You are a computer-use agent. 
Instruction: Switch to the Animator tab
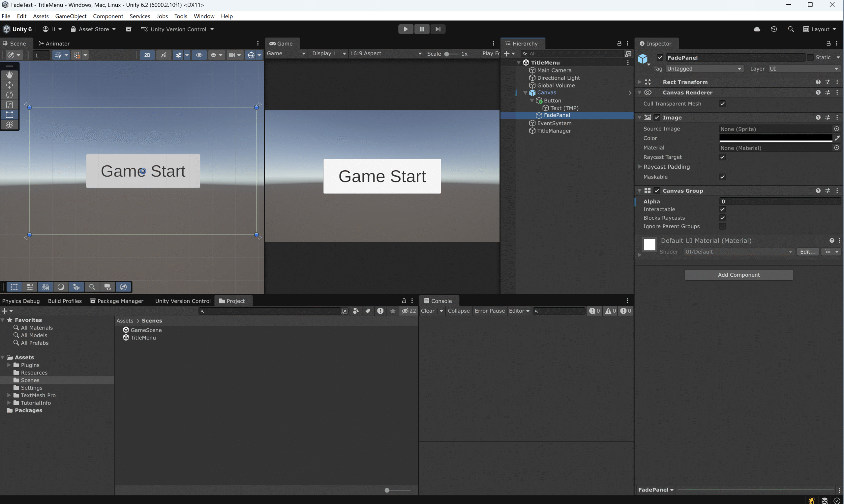54,43
